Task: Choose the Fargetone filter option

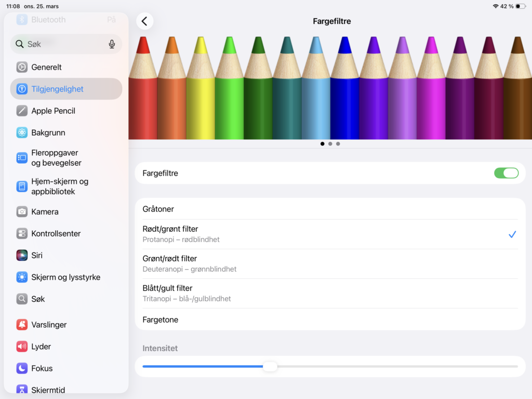Action: (330, 320)
